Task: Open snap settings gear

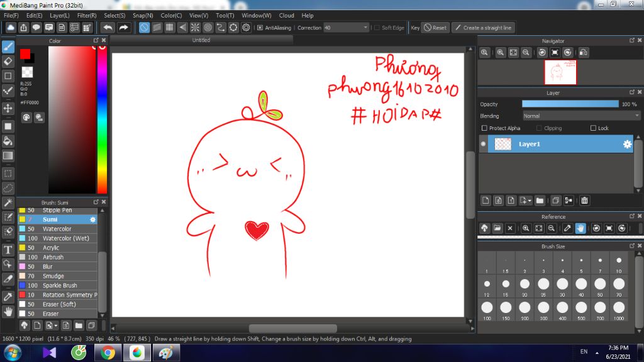Action: [246, 28]
